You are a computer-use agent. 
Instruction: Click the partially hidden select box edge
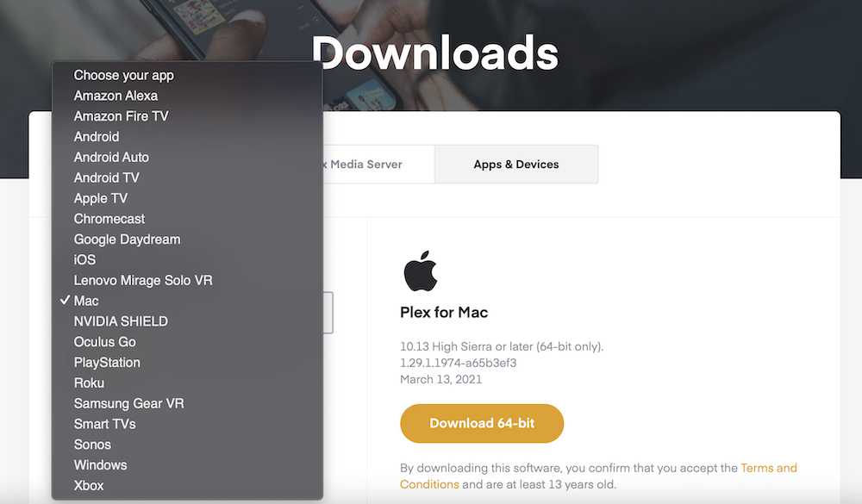[x=328, y=312]
